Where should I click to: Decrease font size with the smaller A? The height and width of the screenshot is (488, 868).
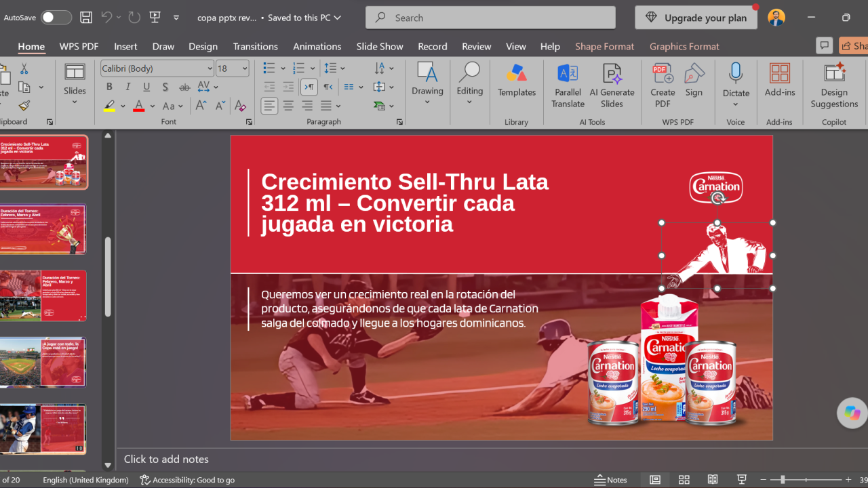click(x=220, y=106)
